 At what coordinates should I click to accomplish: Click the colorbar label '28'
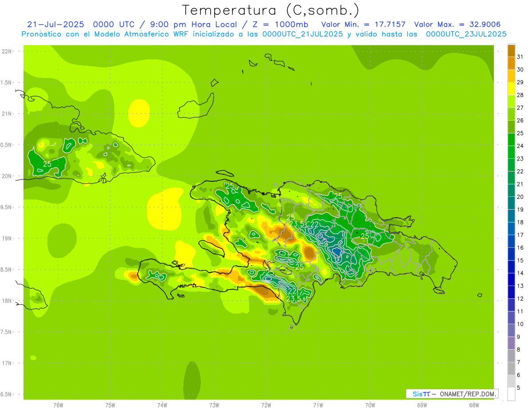[x=520, y=95]
